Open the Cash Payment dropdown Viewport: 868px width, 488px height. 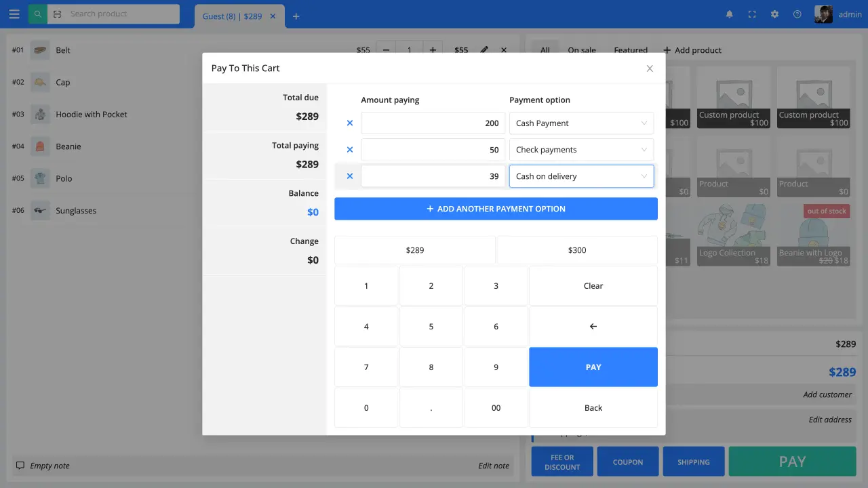click(581, 123)
